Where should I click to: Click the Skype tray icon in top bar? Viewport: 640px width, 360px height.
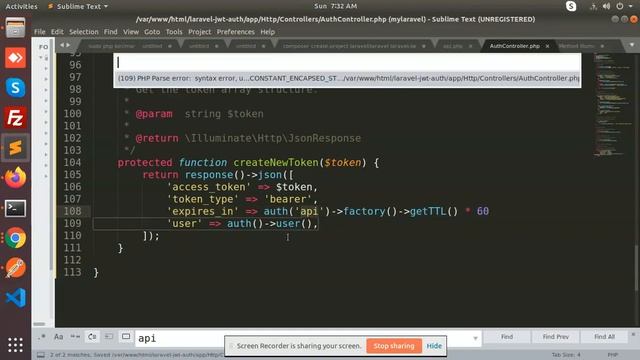click(x=571, y=6)
